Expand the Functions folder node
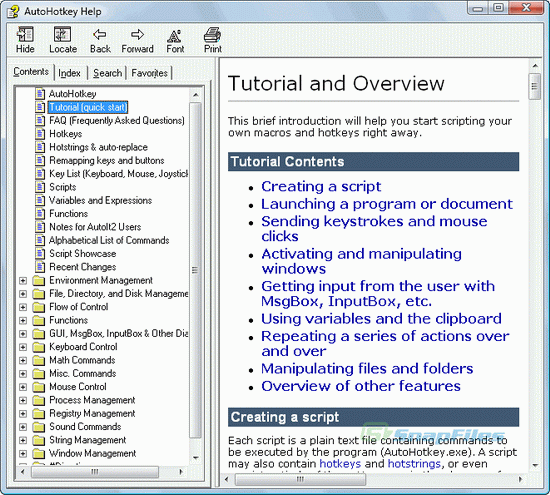This screenshot has width=550, height=495. 23,321
